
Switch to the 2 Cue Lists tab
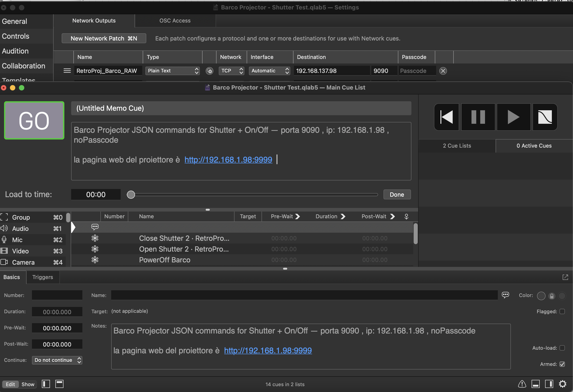(457, 146)
